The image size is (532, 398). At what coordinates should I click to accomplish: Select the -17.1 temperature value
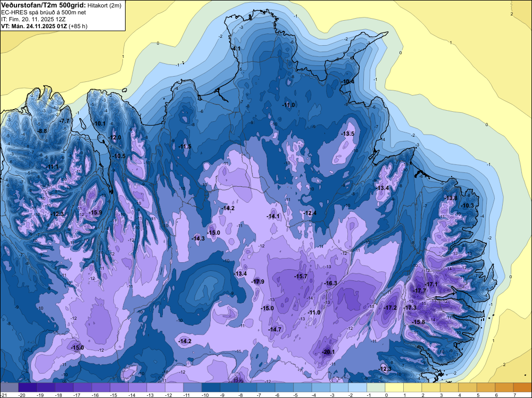(431, 284)
